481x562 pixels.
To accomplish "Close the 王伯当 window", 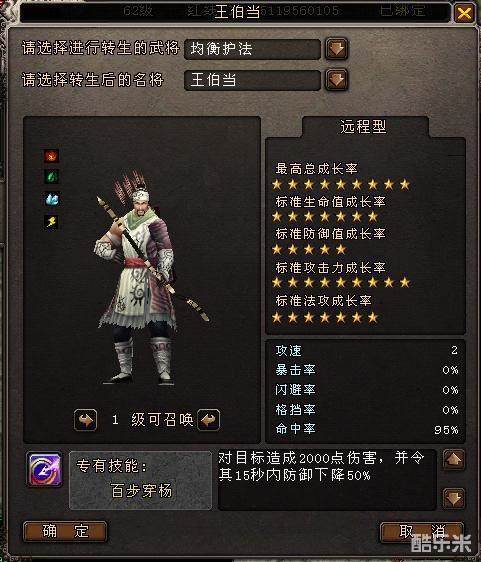I will pos(464,14).
